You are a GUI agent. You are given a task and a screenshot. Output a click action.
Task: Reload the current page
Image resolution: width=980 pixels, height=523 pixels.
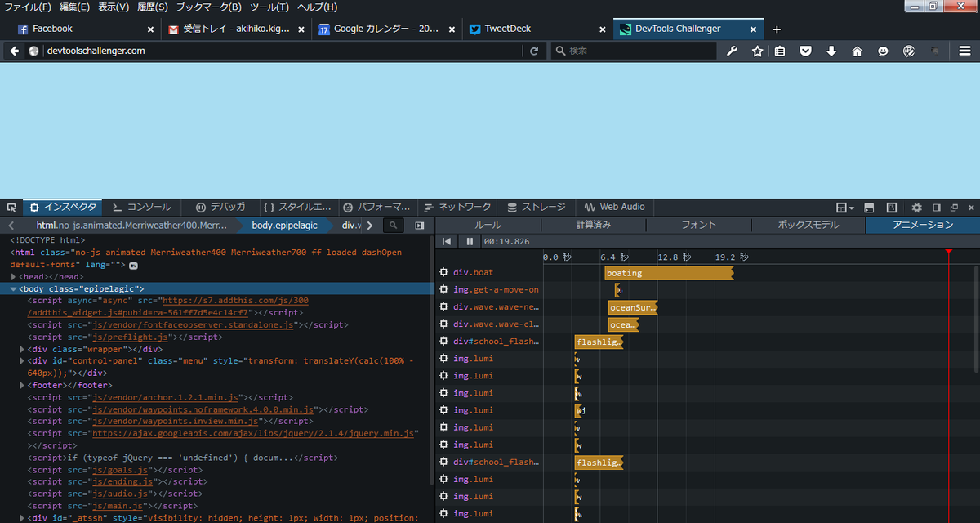point(534,51)
